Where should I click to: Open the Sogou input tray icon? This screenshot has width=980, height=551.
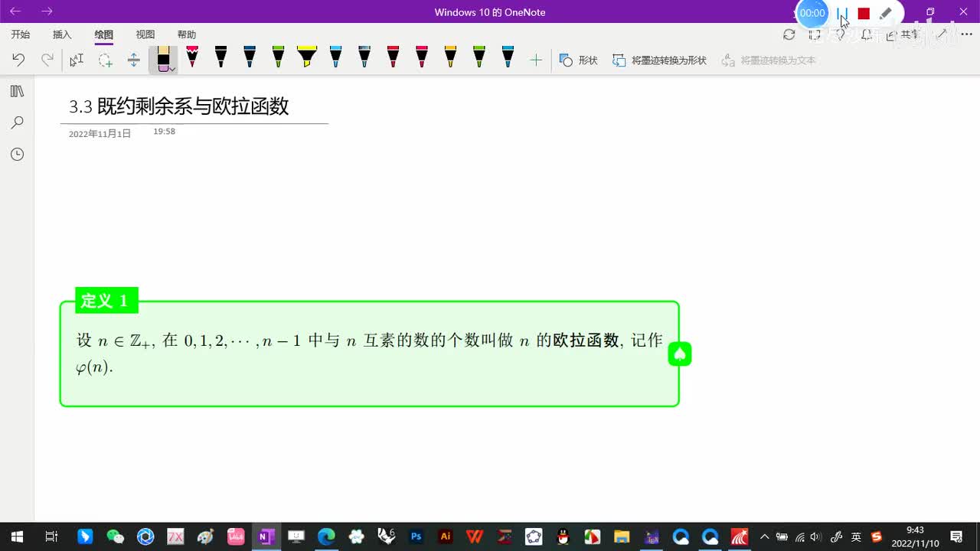[x=877, y=536]
